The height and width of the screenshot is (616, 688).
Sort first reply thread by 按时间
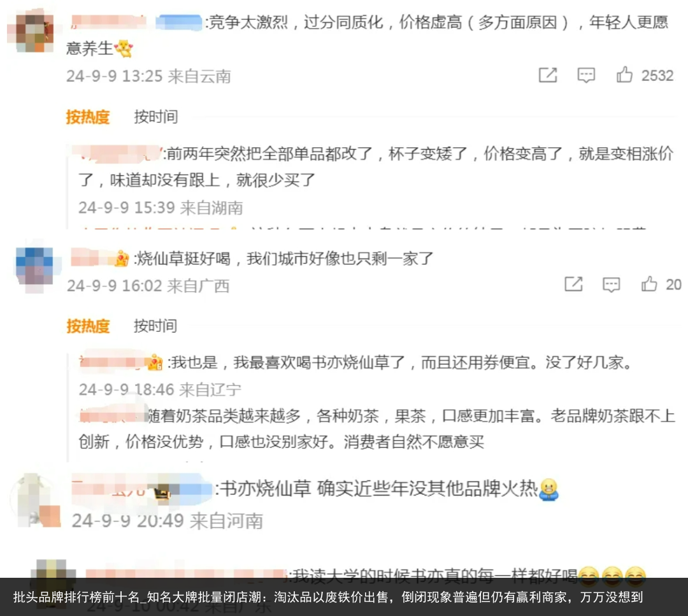(156, 117)
